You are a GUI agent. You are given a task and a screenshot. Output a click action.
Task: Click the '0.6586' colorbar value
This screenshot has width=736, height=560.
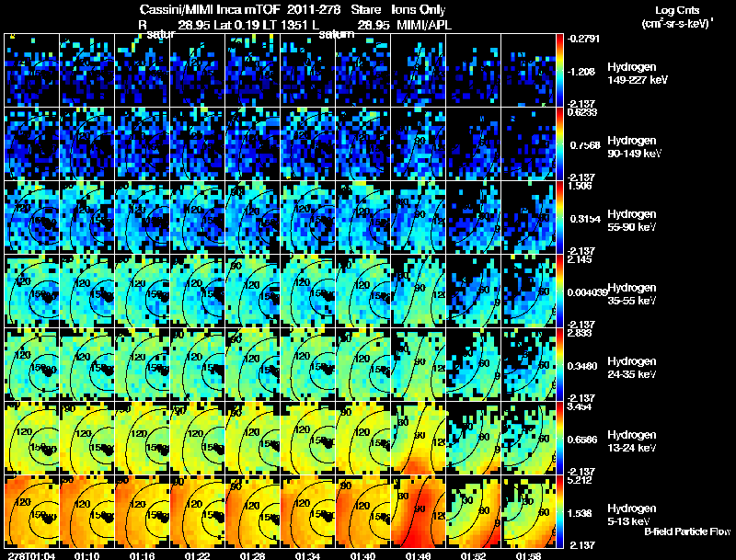click(582, 440)
